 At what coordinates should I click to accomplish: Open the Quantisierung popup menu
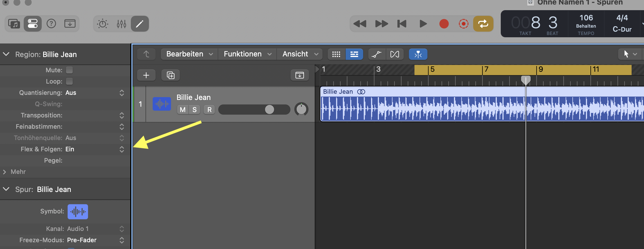pos(122,93)
